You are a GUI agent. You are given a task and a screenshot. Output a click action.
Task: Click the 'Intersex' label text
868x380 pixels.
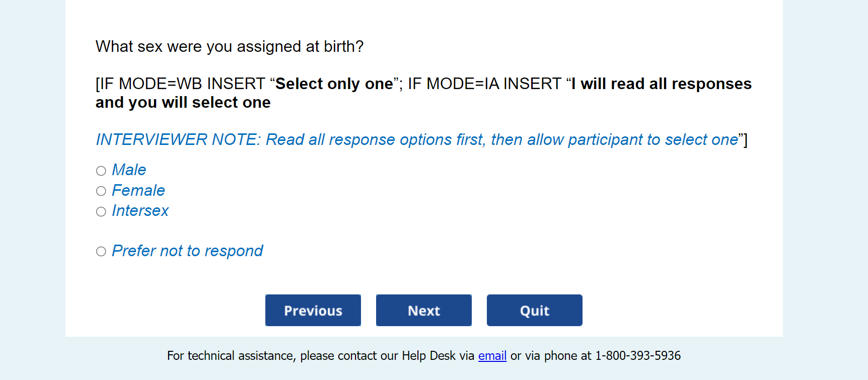tap(140, 211)
